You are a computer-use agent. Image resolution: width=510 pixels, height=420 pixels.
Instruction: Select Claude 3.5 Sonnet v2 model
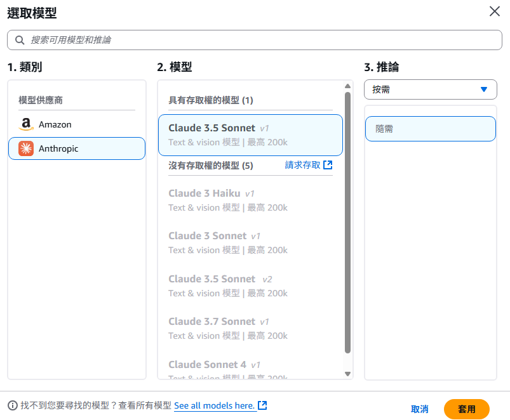tap(250, 286)
